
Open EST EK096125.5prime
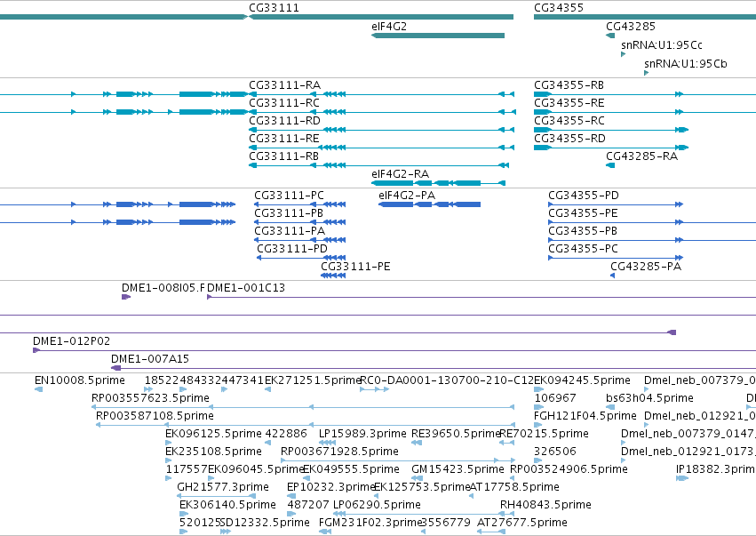213,434
